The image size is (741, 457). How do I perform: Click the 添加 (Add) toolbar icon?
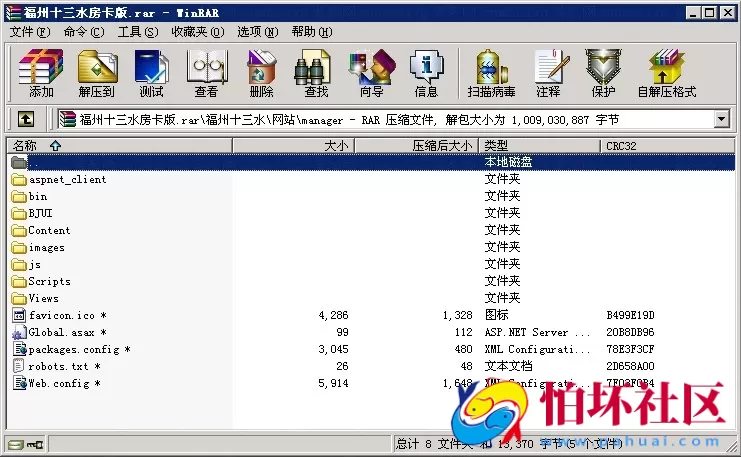(x=41, y=73)
